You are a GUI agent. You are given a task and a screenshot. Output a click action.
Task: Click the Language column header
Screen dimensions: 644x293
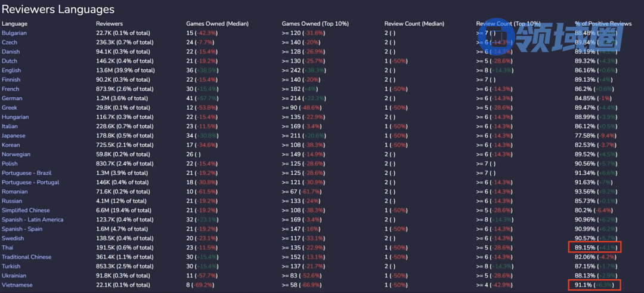click(15, 24)
